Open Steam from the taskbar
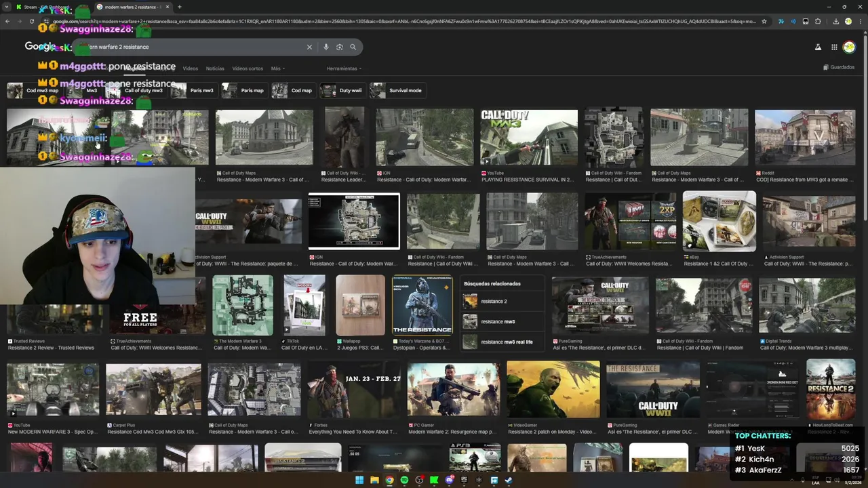This screenshot has width=868, height=488. pos(509,481)
